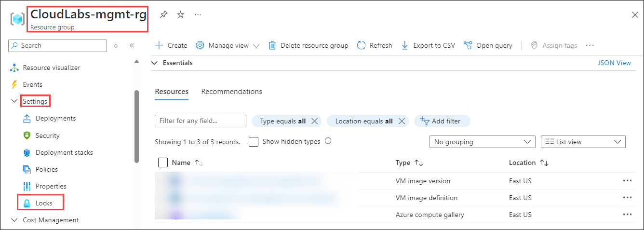Viewport: 644px width, 230px height.
Task: Refresh the resource list
Action: 375,45
